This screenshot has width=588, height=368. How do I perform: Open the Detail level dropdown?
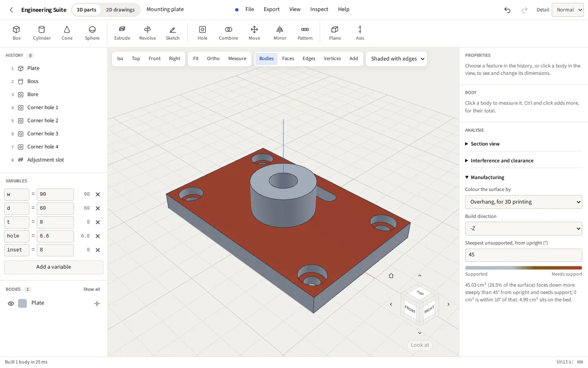[x=568, y=10]
